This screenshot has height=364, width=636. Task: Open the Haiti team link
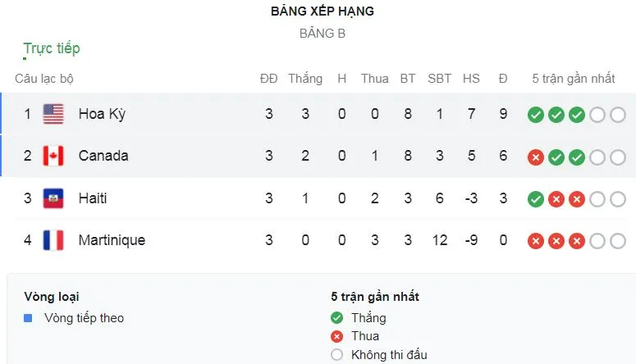[93, 198]
